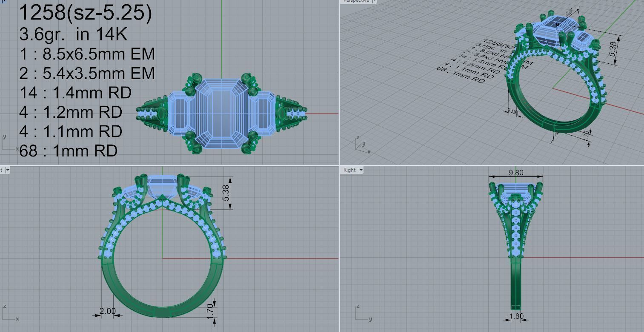Select the '1 : 8.5x6.5mm EM' annotation

[x=87, y=54]
